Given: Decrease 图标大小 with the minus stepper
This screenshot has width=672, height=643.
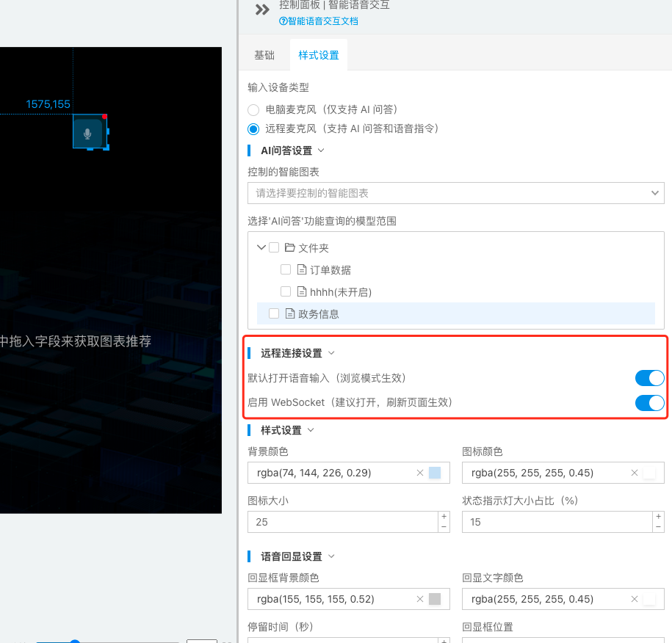Looking at the screenshot, I should pyautogui.click(x=444, y=527).
